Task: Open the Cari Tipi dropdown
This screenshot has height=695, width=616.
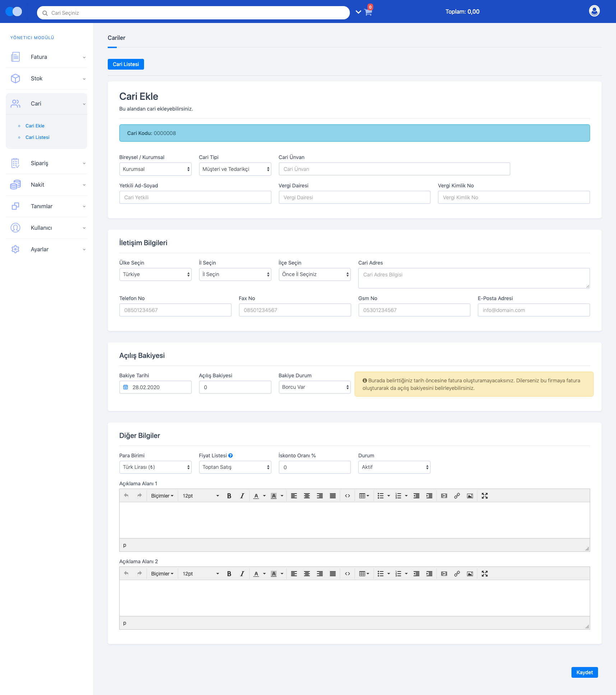Action: click(235, 169)
